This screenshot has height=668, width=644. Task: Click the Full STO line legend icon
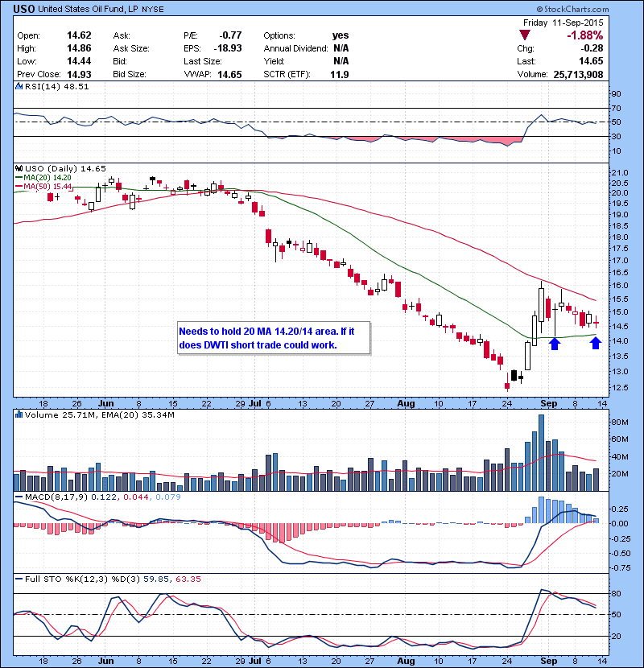(x=18, y=579)
